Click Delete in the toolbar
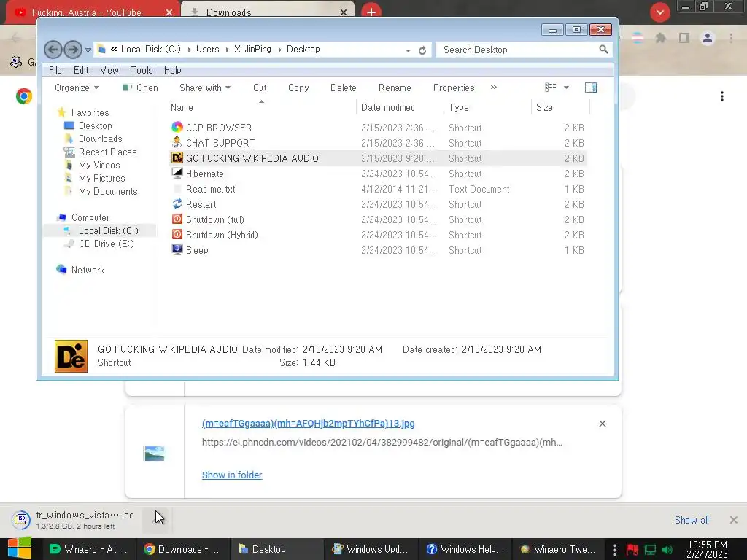 [343, 87]
